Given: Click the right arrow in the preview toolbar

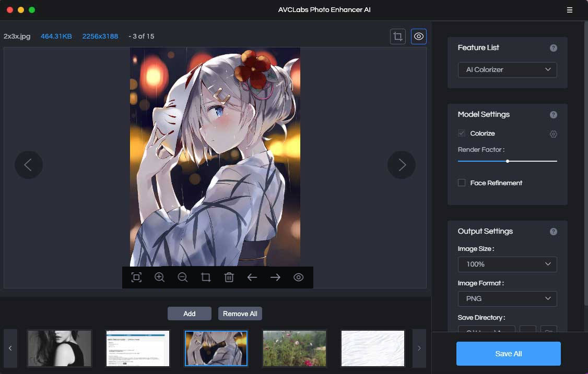Looking at the screenshot, I should [x=275, y=278].
